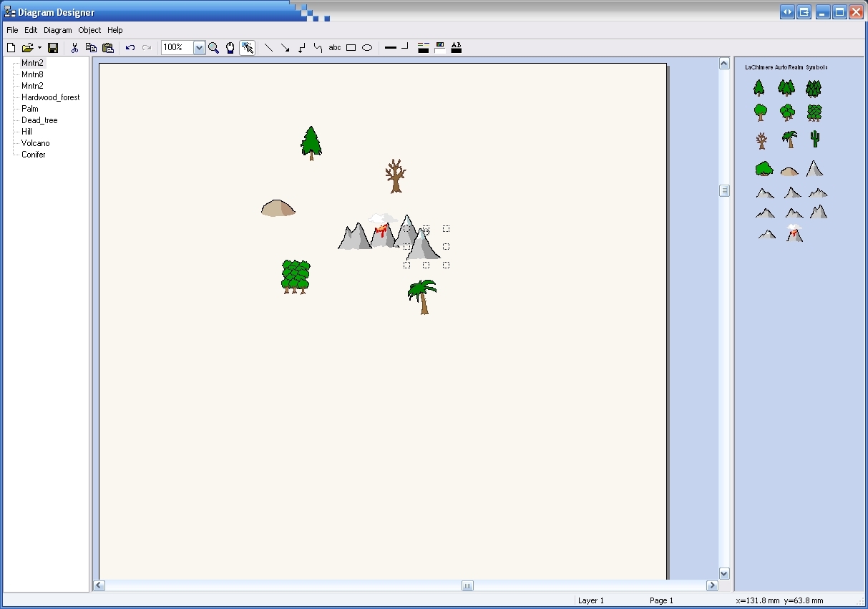The height and width of the screenshot is (609, 868).
Task: Select Hardwood_forest in object list
Action: [50, 97]
